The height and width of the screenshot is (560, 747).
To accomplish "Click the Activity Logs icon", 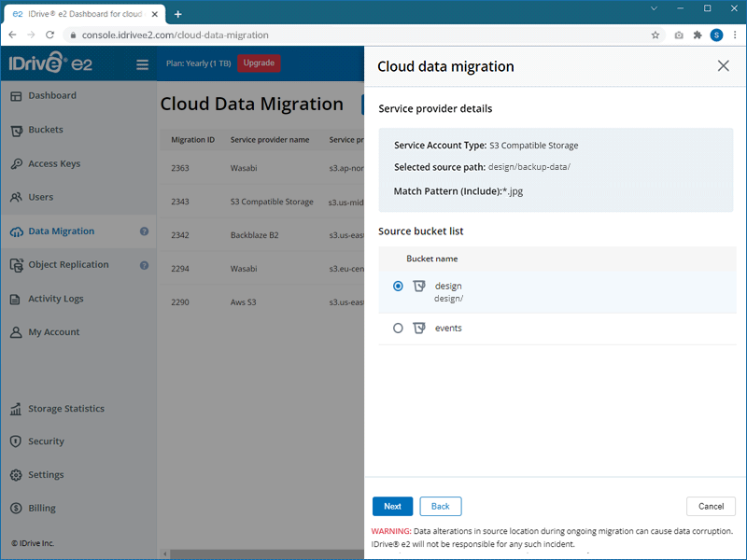I will (x=16, y=300).
